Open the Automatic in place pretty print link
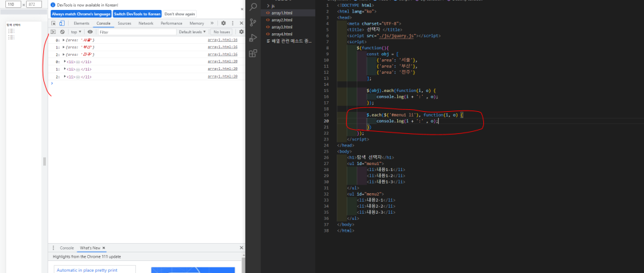 tap(87, 270)
